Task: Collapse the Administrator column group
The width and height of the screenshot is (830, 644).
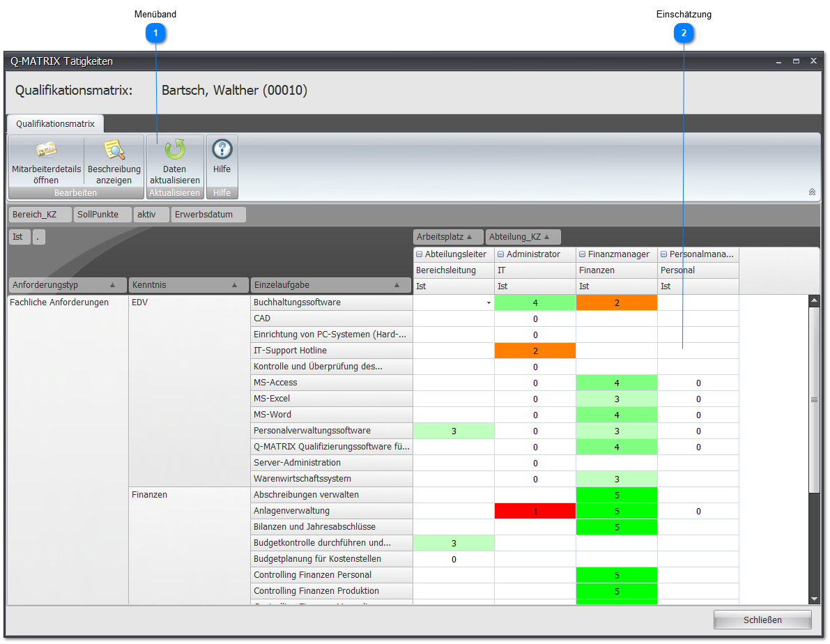Action: click(x=501, y=254)
